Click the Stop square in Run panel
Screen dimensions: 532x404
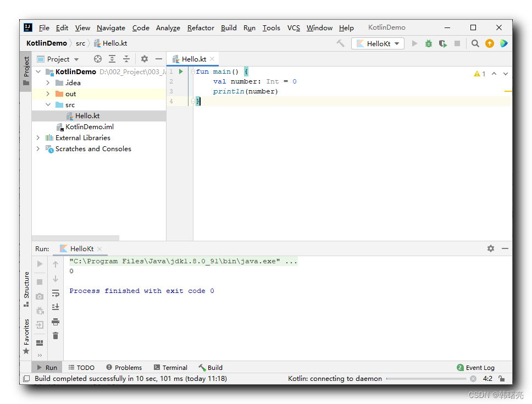coord(40,282)
